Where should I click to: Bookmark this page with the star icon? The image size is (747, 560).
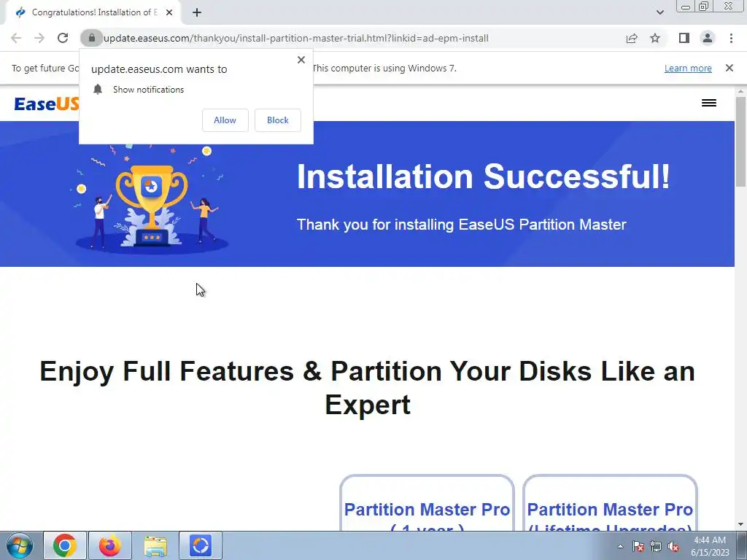pyautogui.click(x=655, y=38)
